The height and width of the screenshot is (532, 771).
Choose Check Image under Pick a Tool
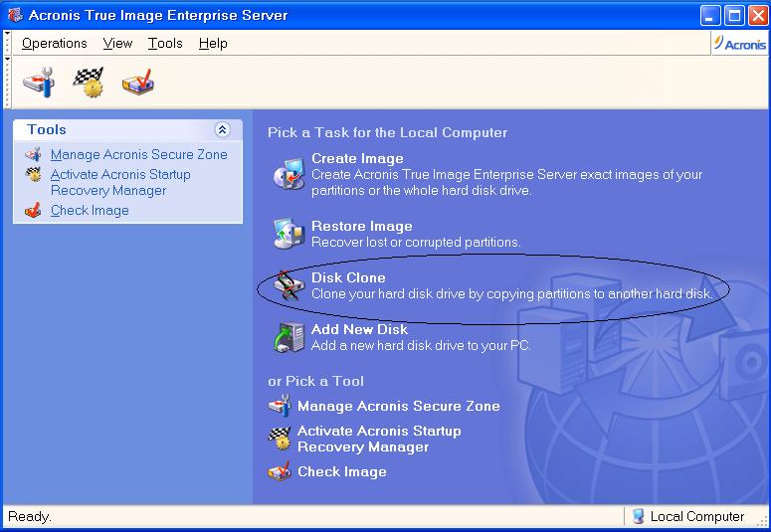pos(342,471)
